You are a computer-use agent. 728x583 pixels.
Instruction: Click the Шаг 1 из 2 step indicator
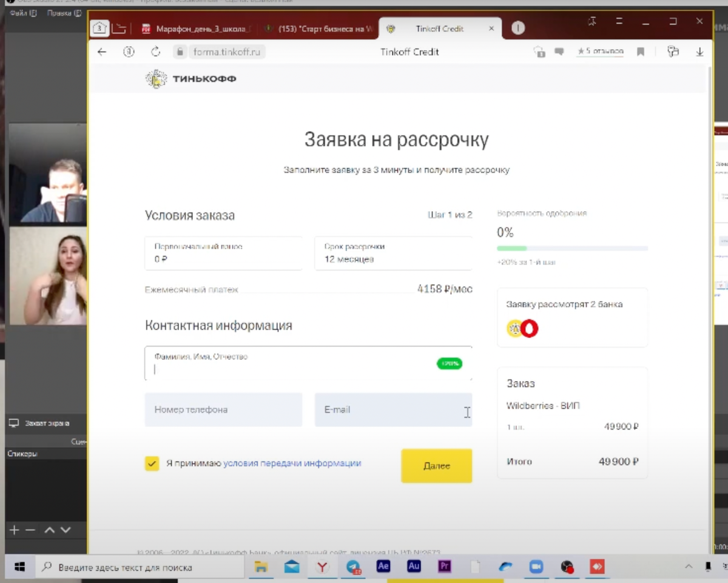[x=450, y=215]
